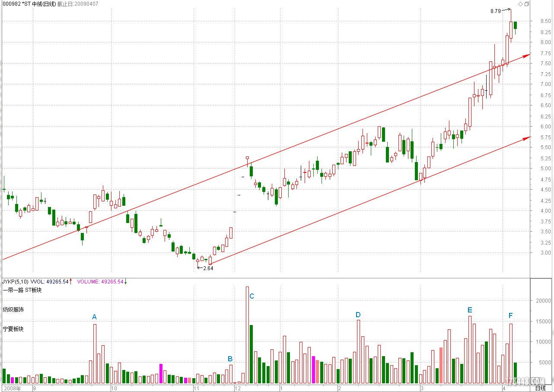
Task: Click month 10 on the time axis
Action: tap(114, 388)
